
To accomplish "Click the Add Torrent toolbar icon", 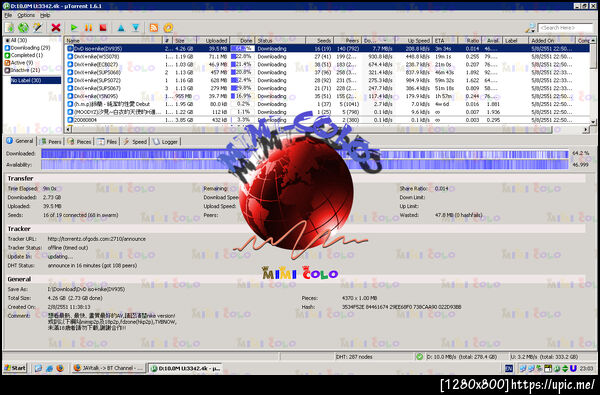I will [x=10, y=28].
